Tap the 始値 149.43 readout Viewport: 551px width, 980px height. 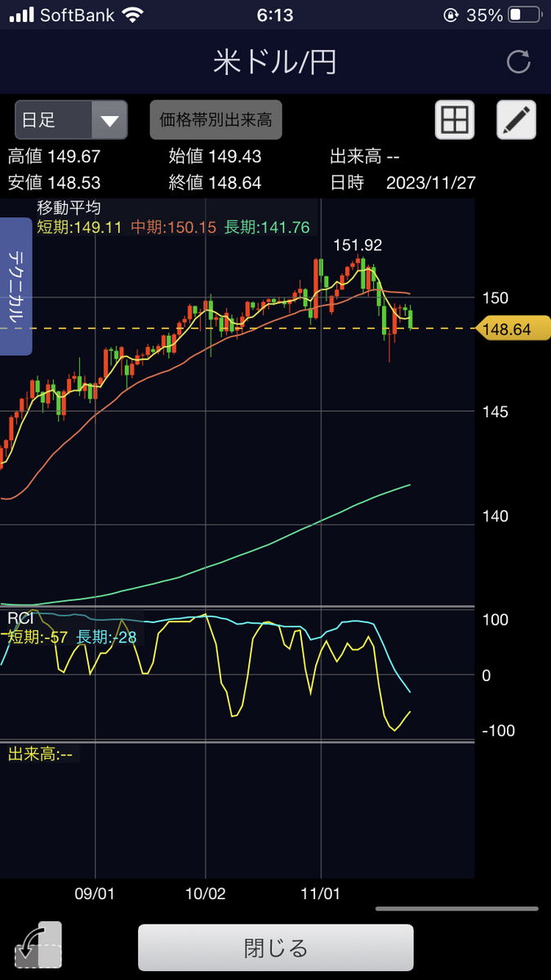coord(216,157)
